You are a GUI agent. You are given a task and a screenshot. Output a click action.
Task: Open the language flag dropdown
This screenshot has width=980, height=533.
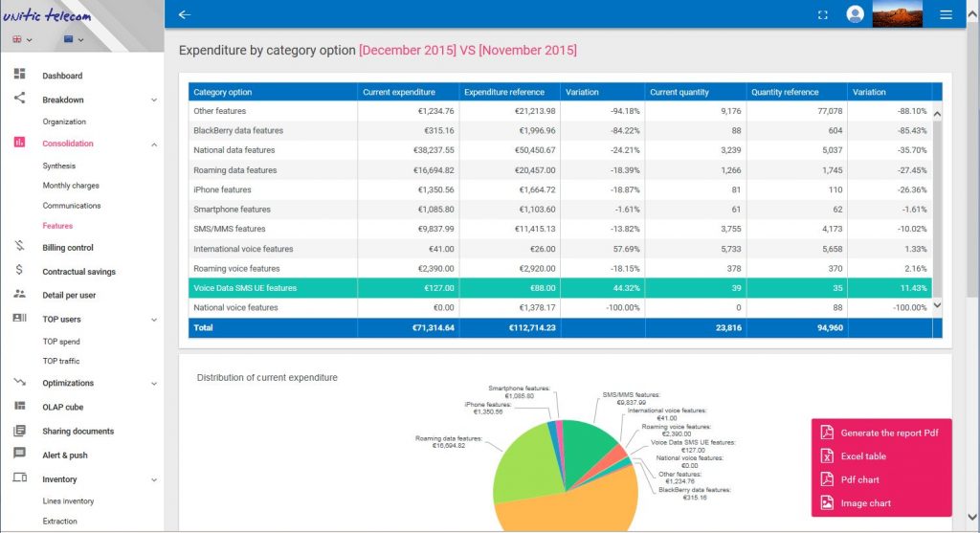click(23, 39)
